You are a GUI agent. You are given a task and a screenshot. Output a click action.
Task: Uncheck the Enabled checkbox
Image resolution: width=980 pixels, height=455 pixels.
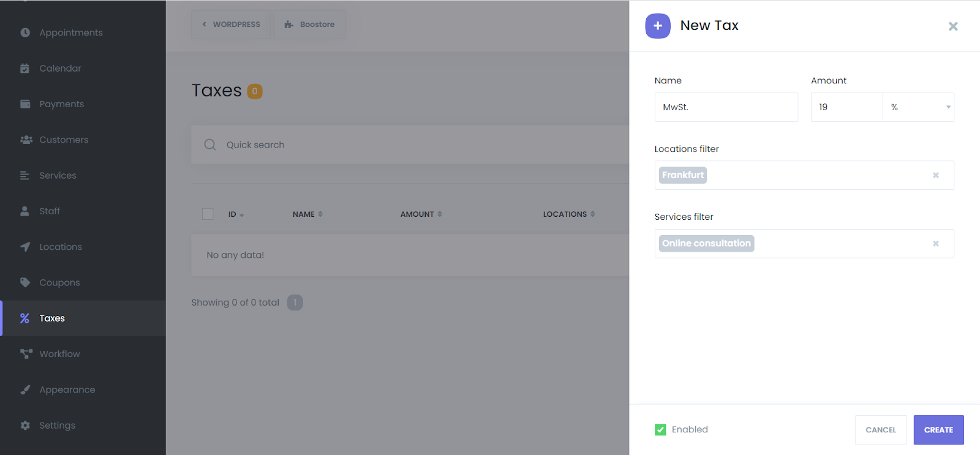click(x=660, y=430)
